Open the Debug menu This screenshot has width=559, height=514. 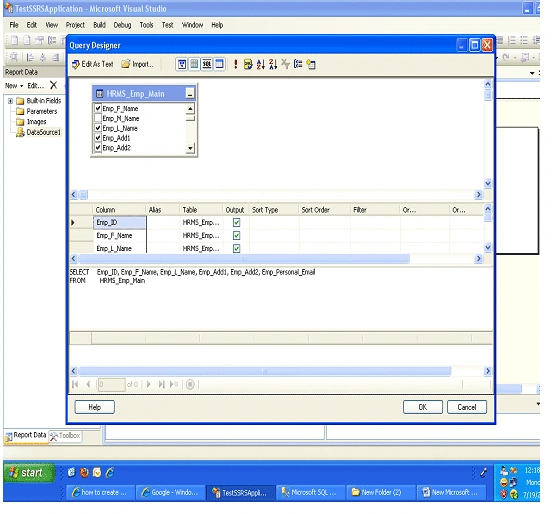coord(122,25)
